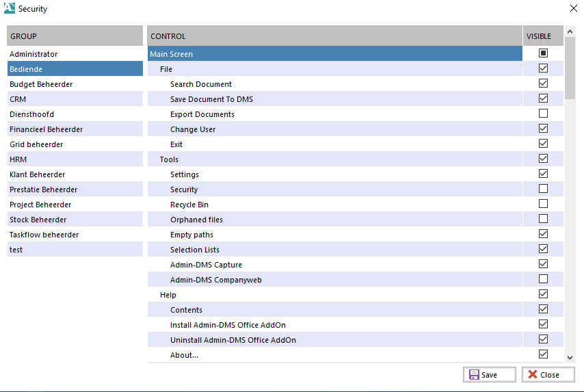Select the File node in control tree
The width and height of the screenshot is (584, 392).
pos(166,69)
